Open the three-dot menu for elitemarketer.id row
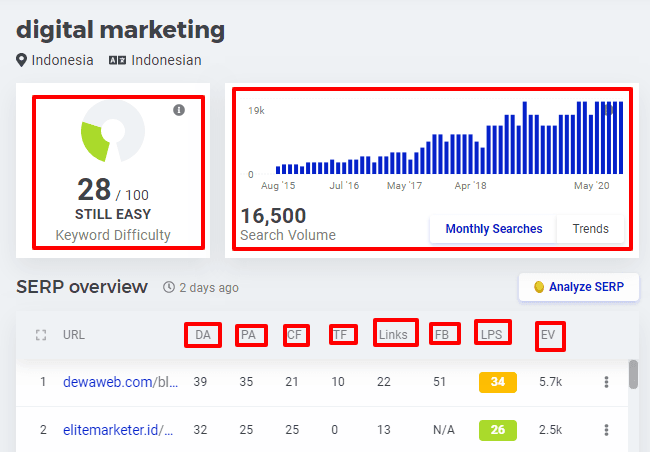 point(606,430)
